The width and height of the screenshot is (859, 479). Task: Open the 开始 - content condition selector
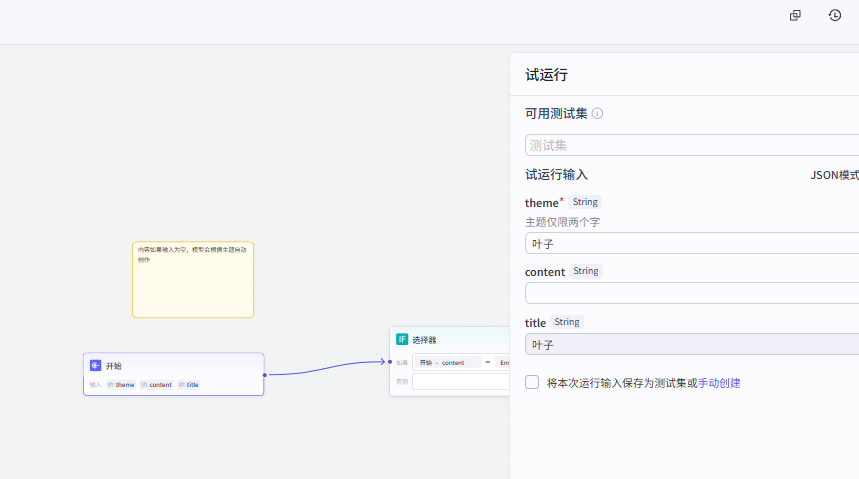[444, 362]
